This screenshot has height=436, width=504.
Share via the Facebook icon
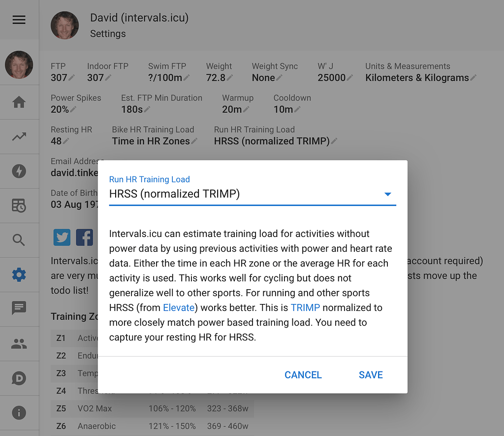click(x=84, y=237)
